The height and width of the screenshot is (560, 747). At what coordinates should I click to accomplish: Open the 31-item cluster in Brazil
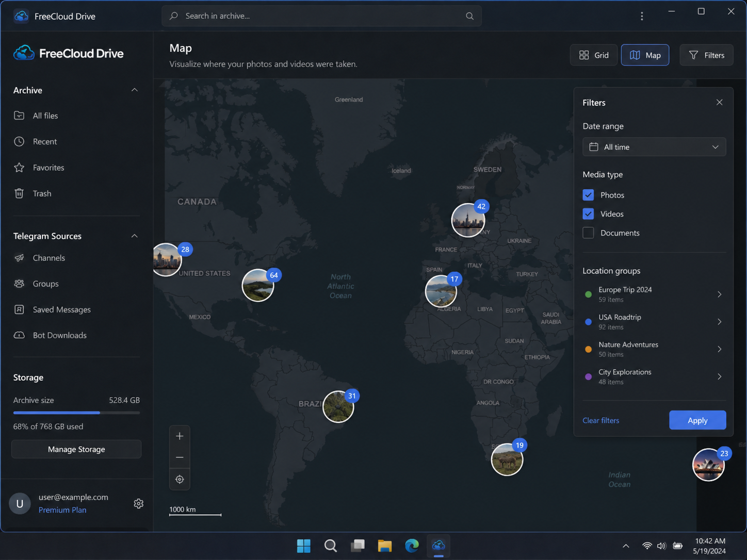338,406
